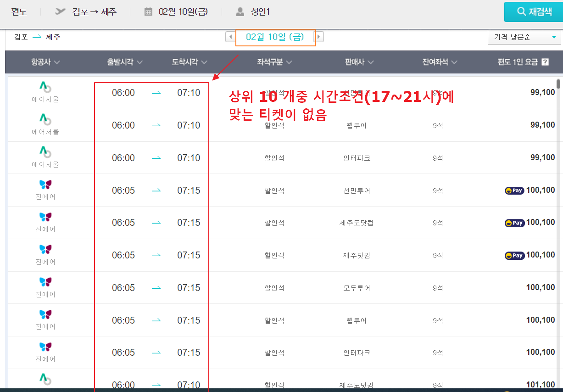This screenshot has width=563, height=392.
Task: Click 9석 in the 제주닷컴 row
Action: tap(438, 256)
